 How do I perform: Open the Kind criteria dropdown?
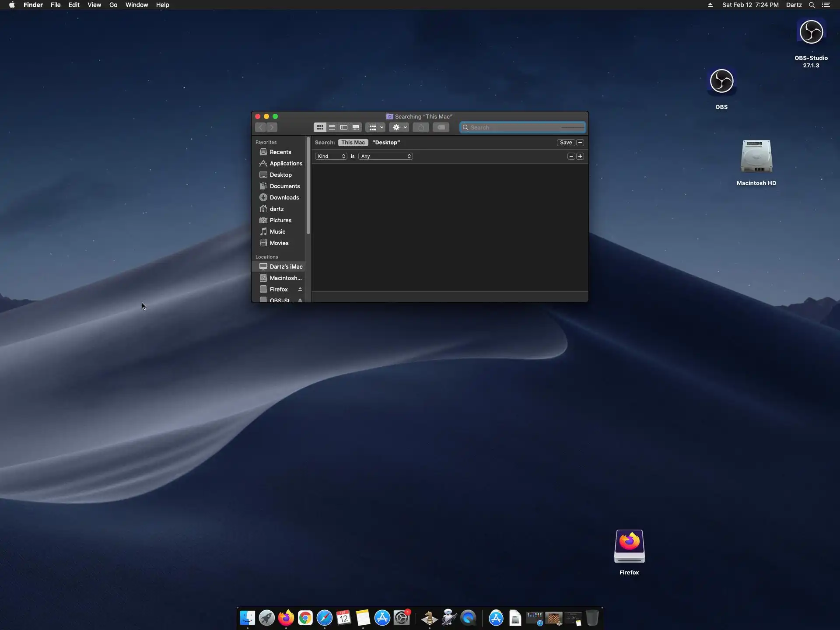[x=331, y=156]
